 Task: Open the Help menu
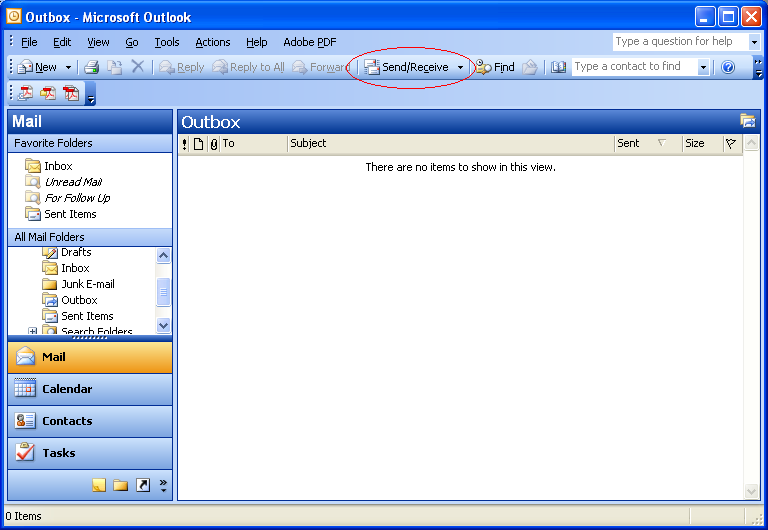click(x=257, y=42)
